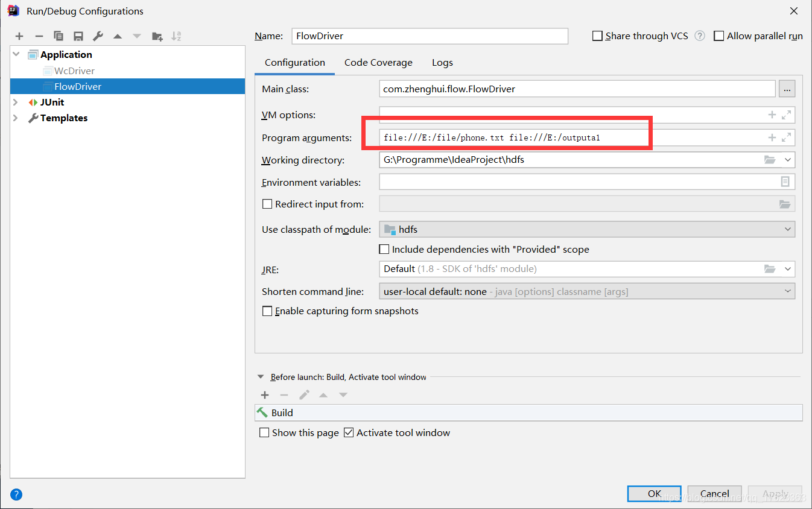Open Share through VCS help question mark
Viewport: 812px width, 509px height.
click(x=700, y=36)
